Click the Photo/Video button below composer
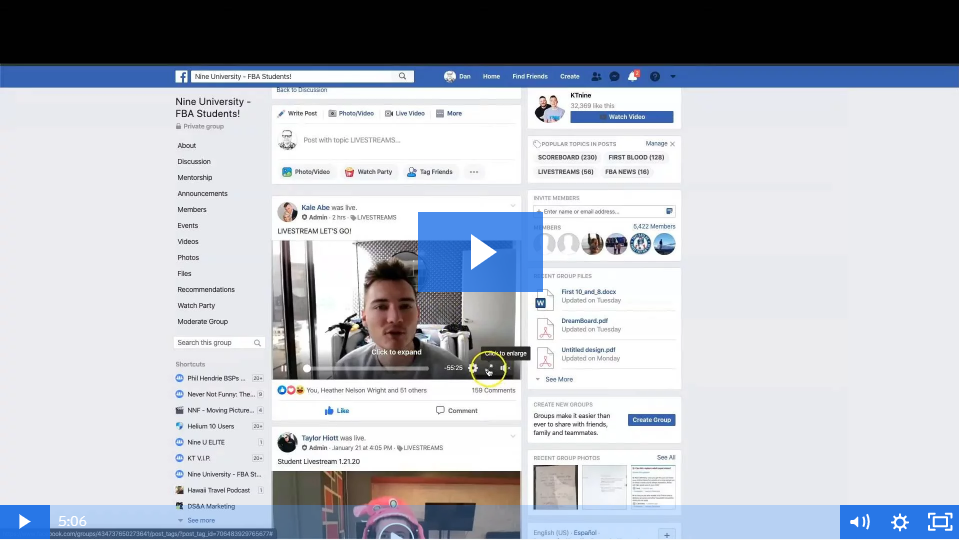This screenshot has width=959, height=540. click(x=306, y=172)
